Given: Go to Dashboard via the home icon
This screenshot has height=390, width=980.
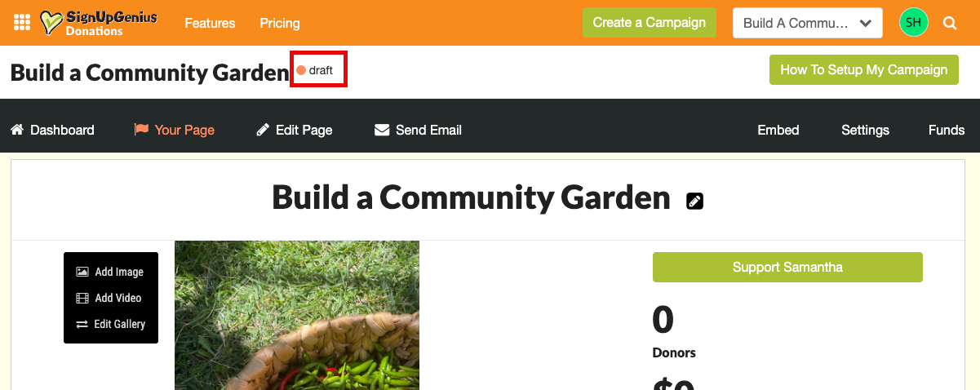Looking at the screenshot, I should pyautogui.click(x=16, y=130).
